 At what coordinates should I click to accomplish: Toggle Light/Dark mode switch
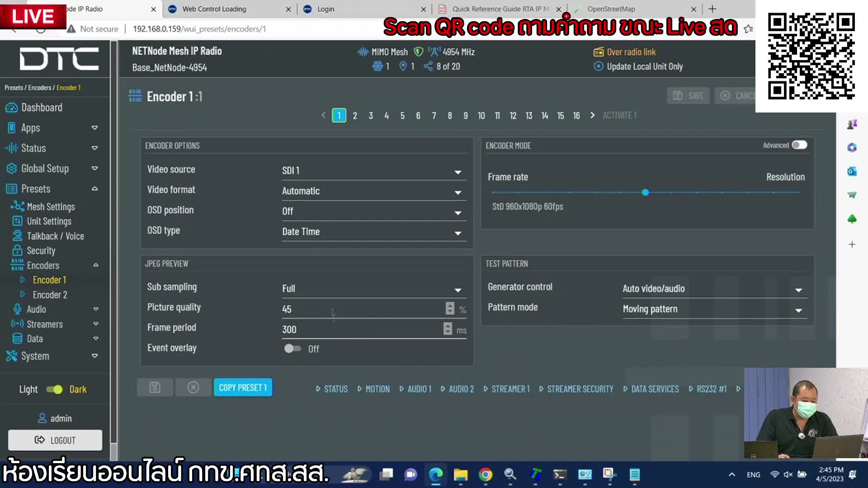click(54, 389)
